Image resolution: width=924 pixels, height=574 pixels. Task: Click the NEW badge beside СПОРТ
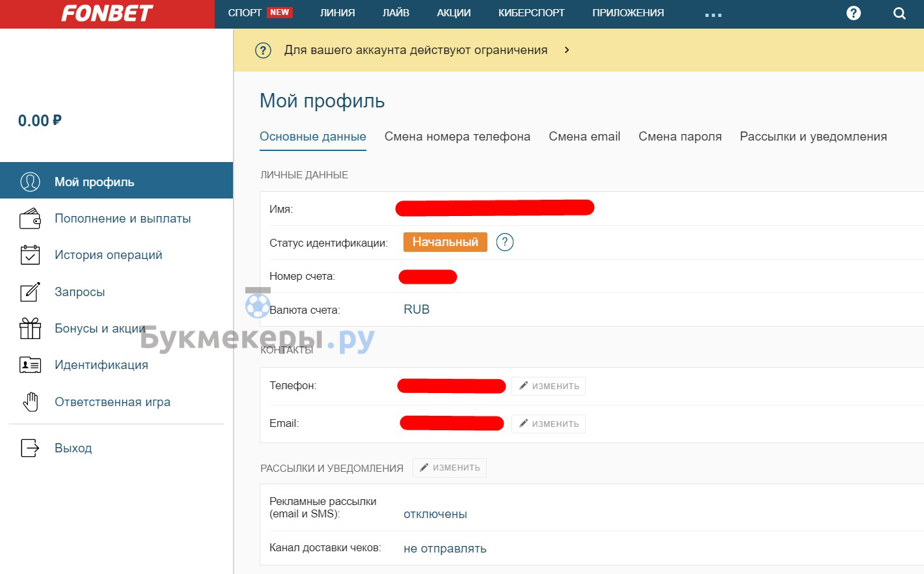click(280, 12)
